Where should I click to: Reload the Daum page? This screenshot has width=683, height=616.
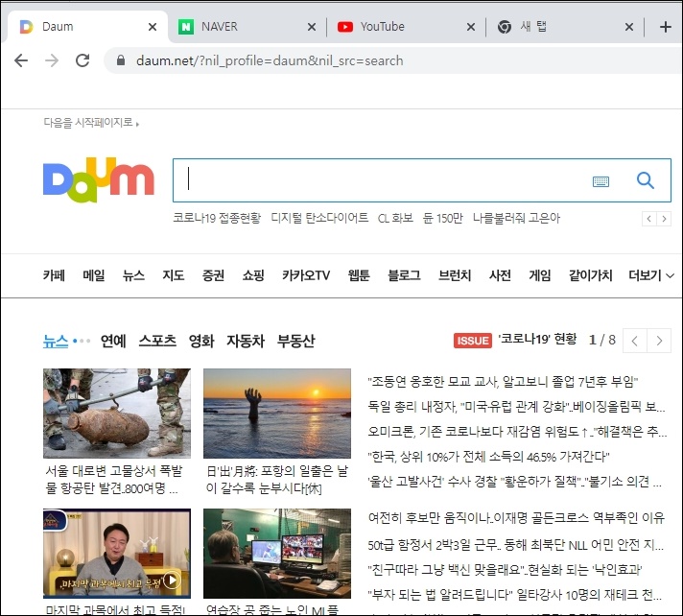(82, 60)
